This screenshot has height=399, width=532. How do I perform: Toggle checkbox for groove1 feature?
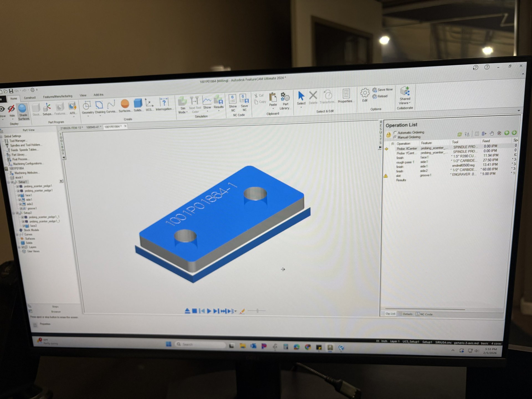pyautogui.click(x=21, y=208)
